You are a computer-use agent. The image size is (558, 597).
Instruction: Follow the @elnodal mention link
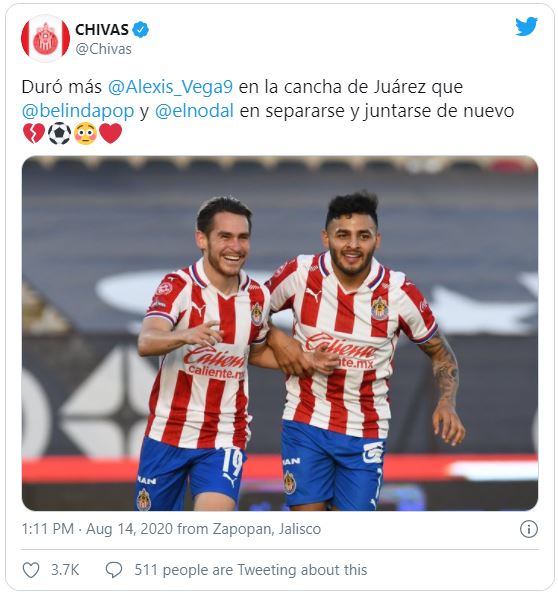click(194, 111)
